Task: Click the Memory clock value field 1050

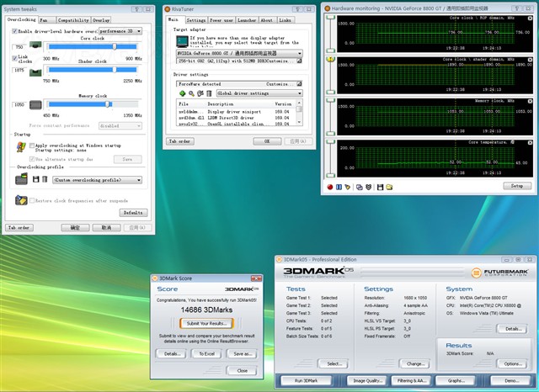Action: [x=19, y=104]
